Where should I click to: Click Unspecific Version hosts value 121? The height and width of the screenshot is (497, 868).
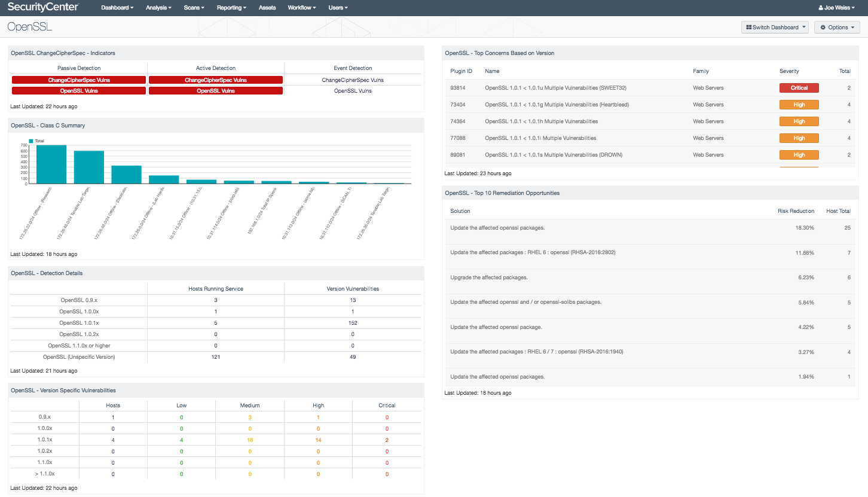coord(216,357)
